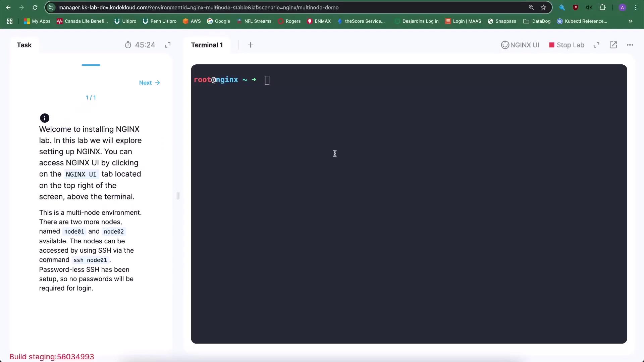This screenshot has height=362, width=644.
Task: Open the NGINX UI tab
Action: 520,45
